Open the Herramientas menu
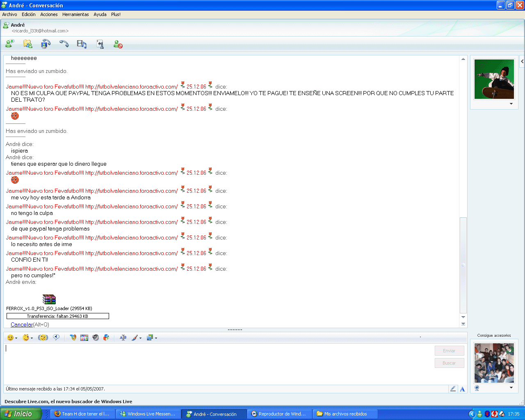The height and width of the screenshot is (420, 525). tap(75, 14)
